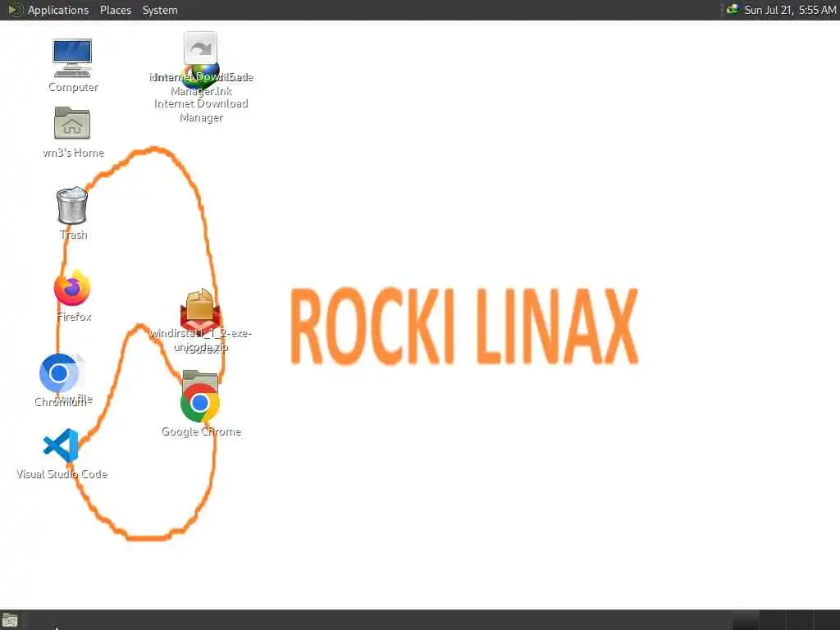Select the 'Visual Studio Code' label text
Viewport: 840px width, 630px height.
point(62,474)
